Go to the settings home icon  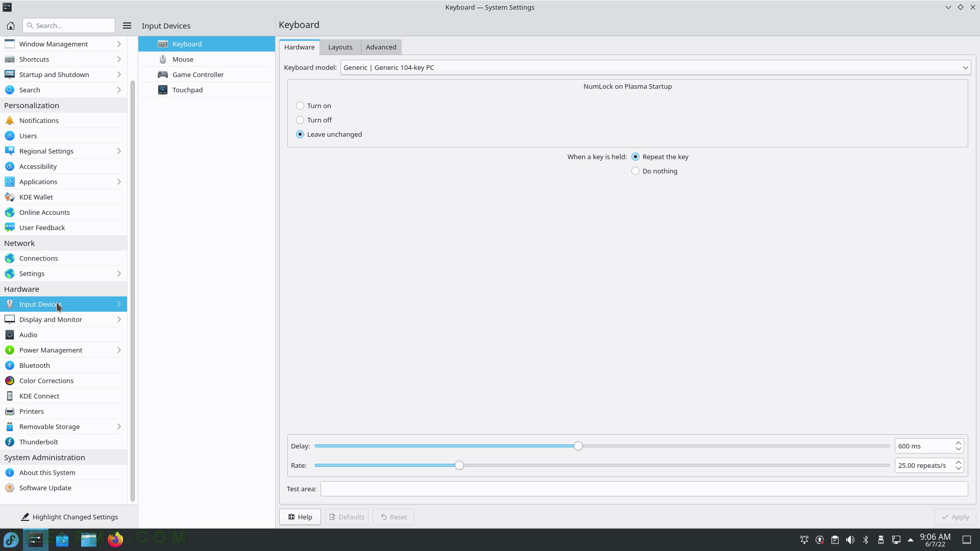(x=10, y=26)
